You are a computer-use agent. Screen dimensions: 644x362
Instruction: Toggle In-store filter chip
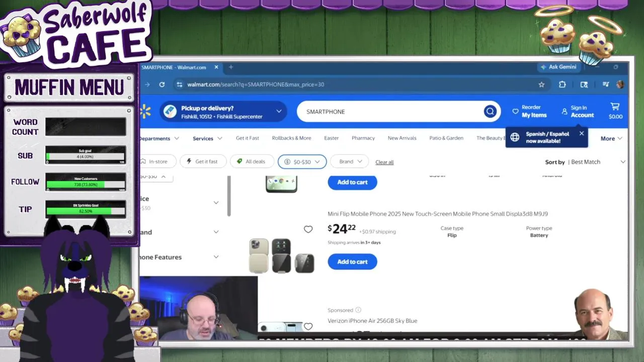pos(157,161)
